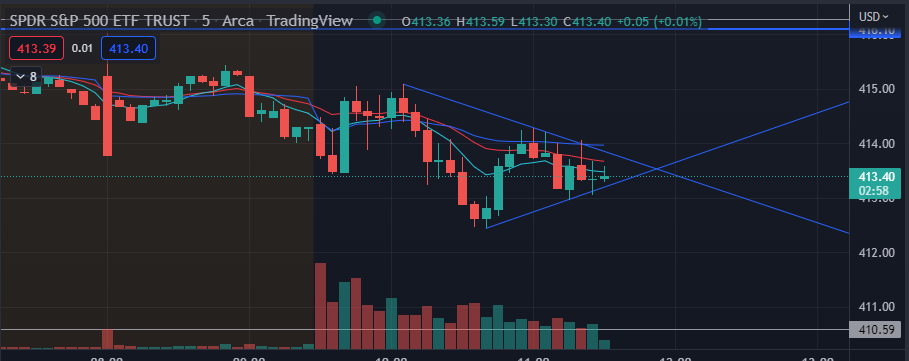909x361 pixels.
Task: Select the current price label 413.40 on axis
Action: pos(876,176)
